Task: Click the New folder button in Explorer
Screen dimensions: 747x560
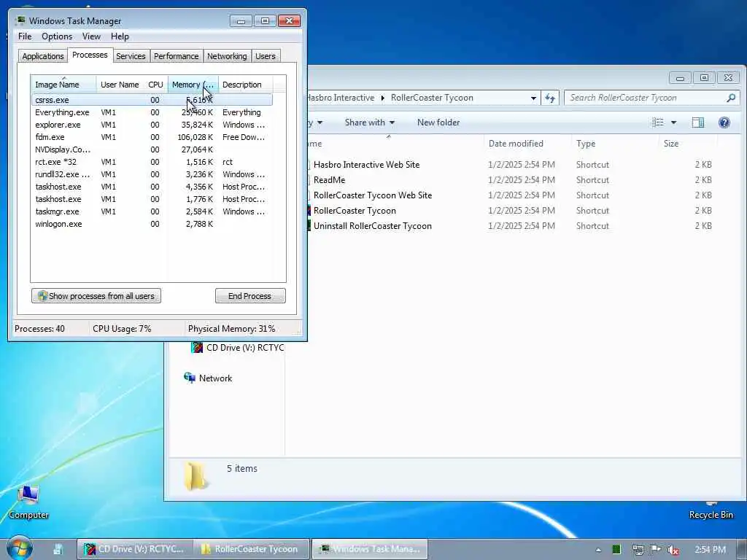Action: [438, 122]
